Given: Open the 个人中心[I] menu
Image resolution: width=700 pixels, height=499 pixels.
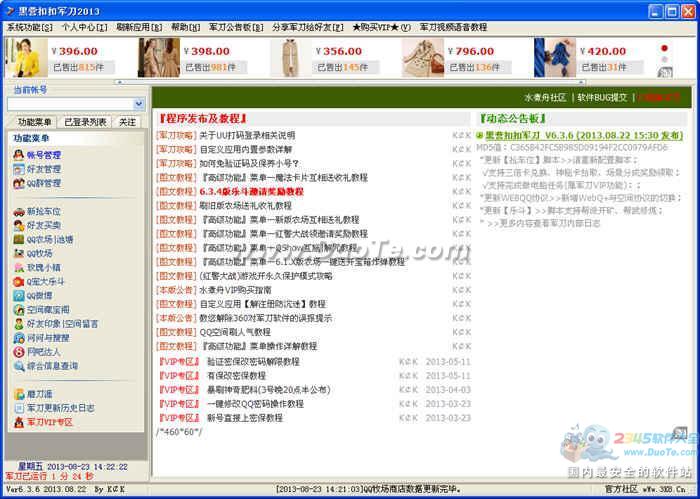Looking at the screenshot, I should pos(84,27).
